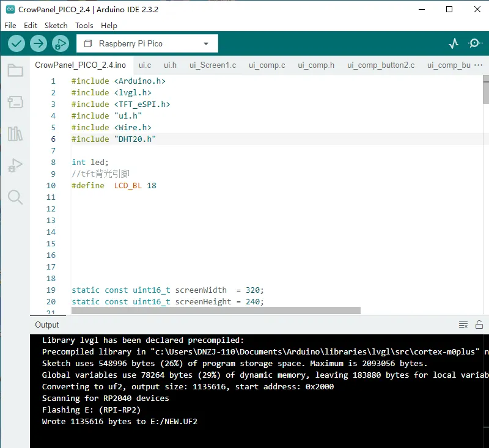
Task: Open the Boards Manager sidebar
Action: pyautogui.click(x=15, y=102)
